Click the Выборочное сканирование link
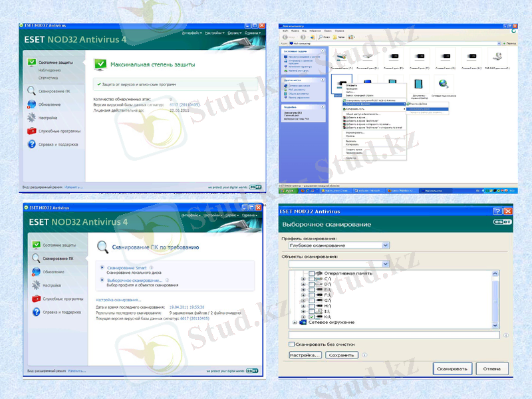Screen dimensions: 532x399 133,279
